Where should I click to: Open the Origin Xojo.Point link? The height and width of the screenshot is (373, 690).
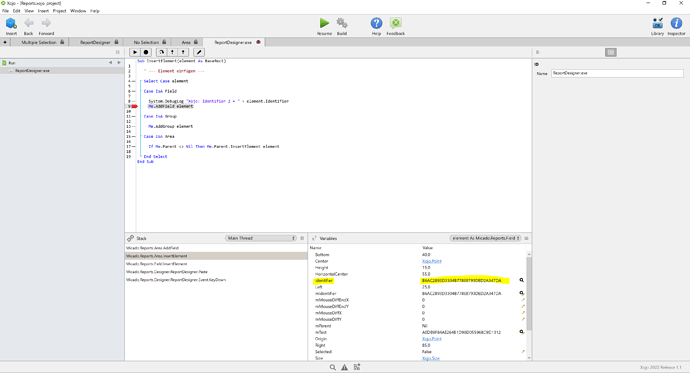click(431, 339)
